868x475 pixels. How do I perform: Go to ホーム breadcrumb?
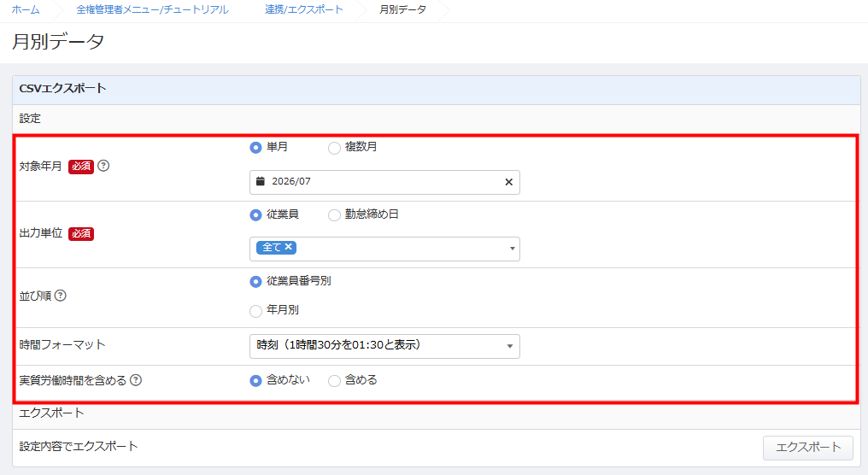pyautogui.click(x=26, y=9)
